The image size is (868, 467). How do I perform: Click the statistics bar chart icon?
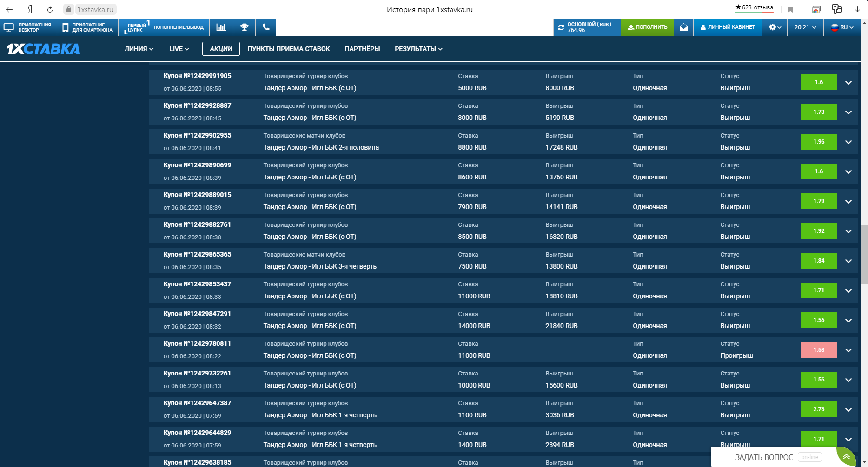coord(221,27)
